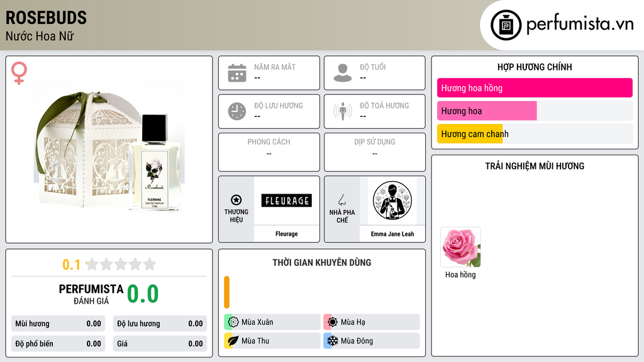Image resolution: width=644 pixels, height=362 pixels.
Task: Click the Nước Hoa Nữ subtitle
Action: point(40,36)
